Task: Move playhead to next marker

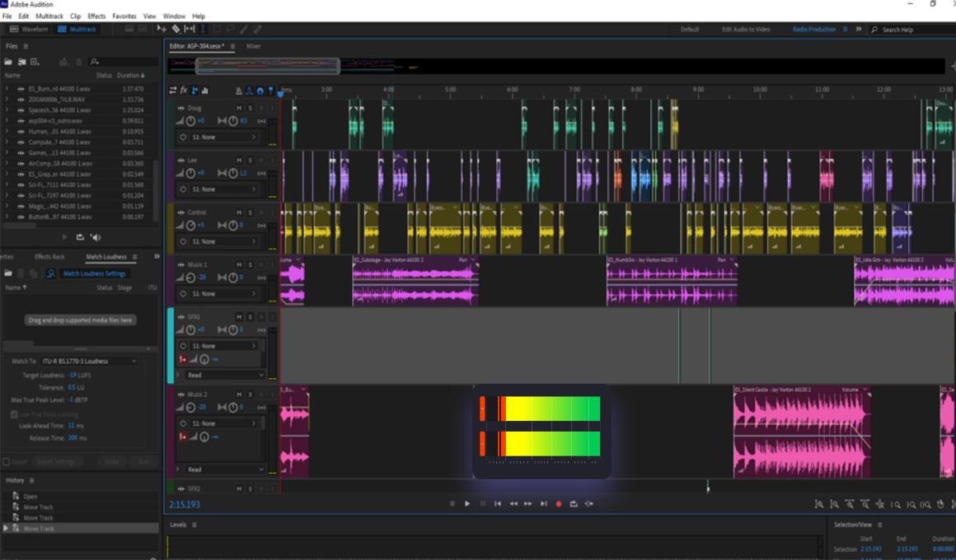Action: click(x=543, y=504)
